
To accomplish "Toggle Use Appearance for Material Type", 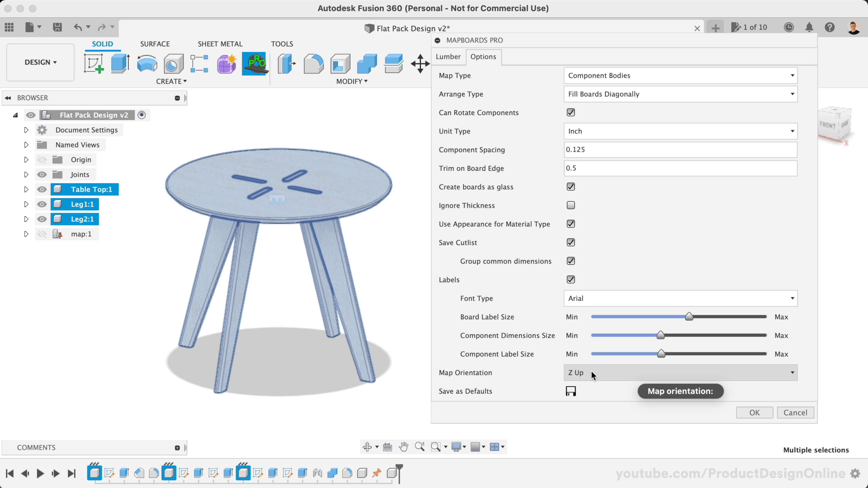I will [x=571, y=224].
